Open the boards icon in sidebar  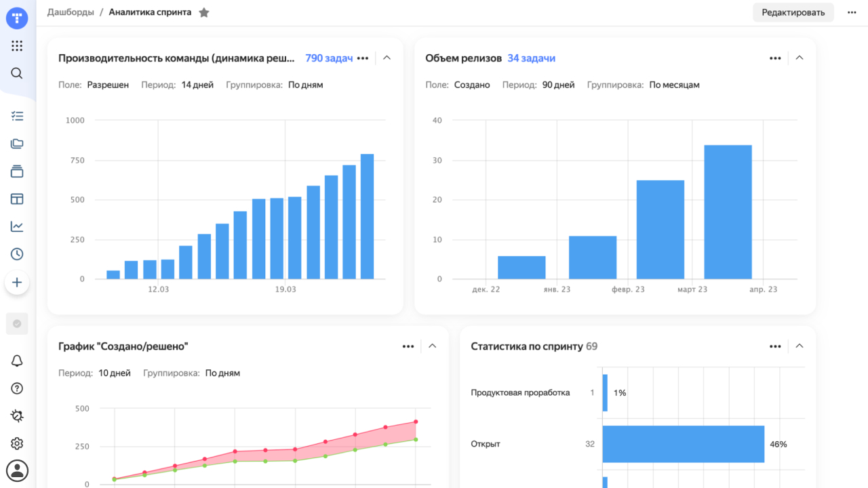point(17,199)
